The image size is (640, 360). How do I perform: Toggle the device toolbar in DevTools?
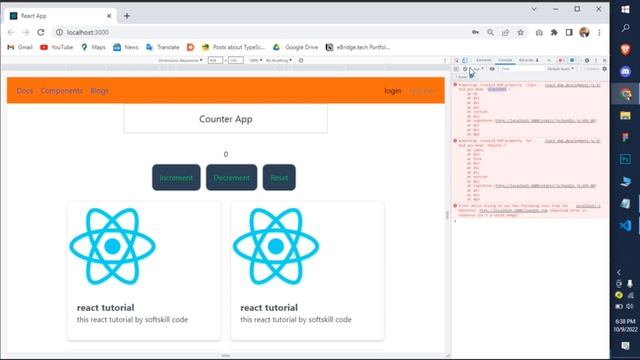pyautogui.click(x=464, y=60)
